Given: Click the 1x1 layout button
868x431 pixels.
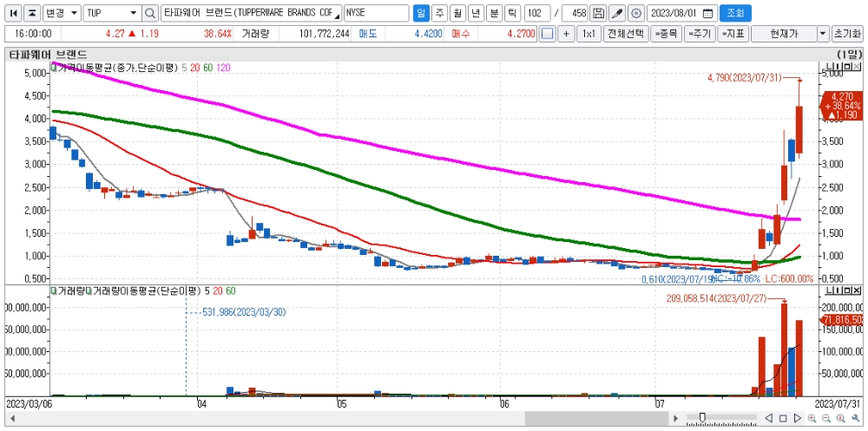Looking at the screenshot, I should point(589,34).
